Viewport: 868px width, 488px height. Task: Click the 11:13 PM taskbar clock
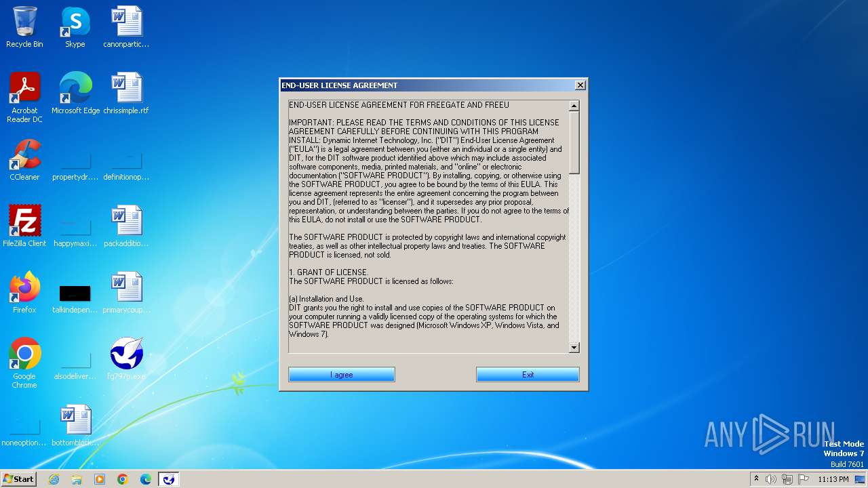(833, 479)
